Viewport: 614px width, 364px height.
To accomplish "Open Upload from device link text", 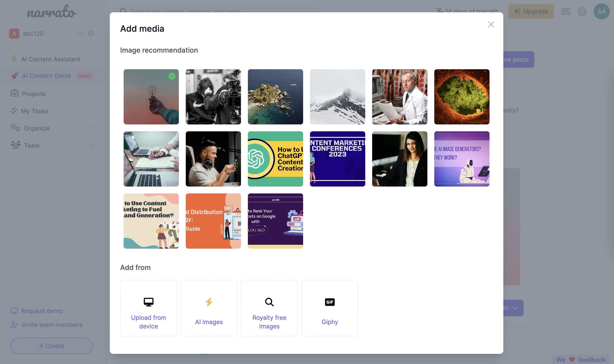I will (148, 322).
